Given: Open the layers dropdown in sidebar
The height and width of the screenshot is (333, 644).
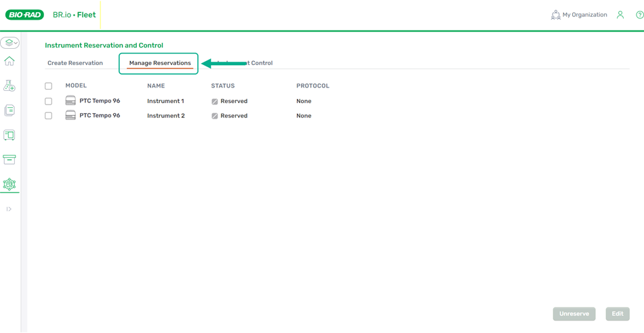Looking at the screenshot, I should (x=9, y=43).
